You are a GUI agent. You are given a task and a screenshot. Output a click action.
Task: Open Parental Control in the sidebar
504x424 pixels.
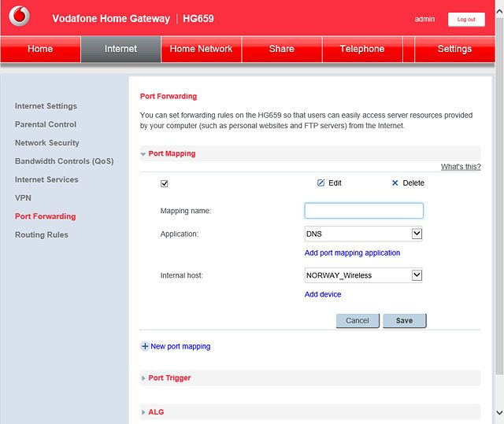[46, 124]
